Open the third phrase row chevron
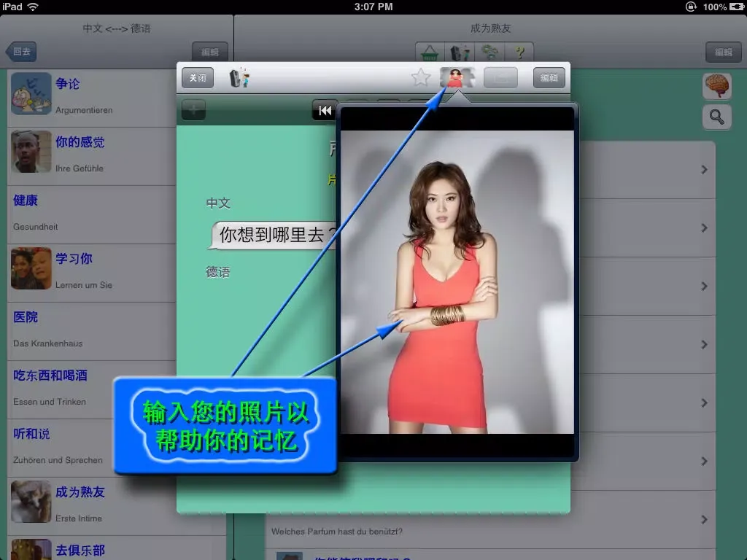This screenshot has width=747, height=560. pyautogui.click(x=704, y=286)
